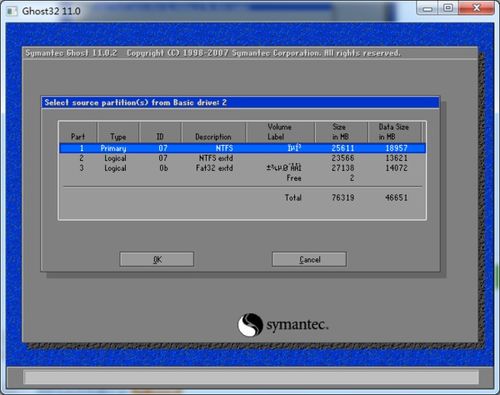This screenshot has width=500, height=395.
Task: Click the Free space row
Action: point(242,178)
